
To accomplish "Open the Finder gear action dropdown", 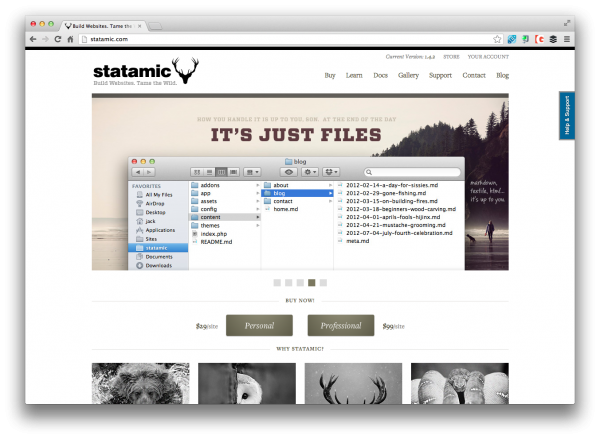I will (x=310, y=172).
